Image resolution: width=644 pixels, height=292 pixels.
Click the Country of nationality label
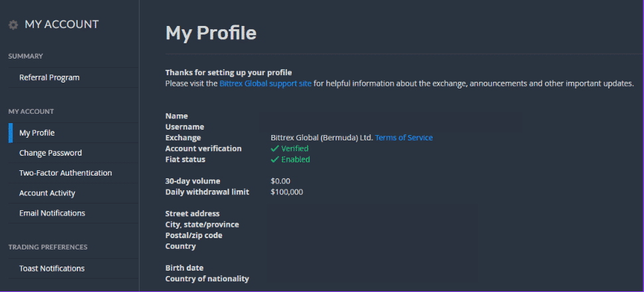tap(207, 279)
